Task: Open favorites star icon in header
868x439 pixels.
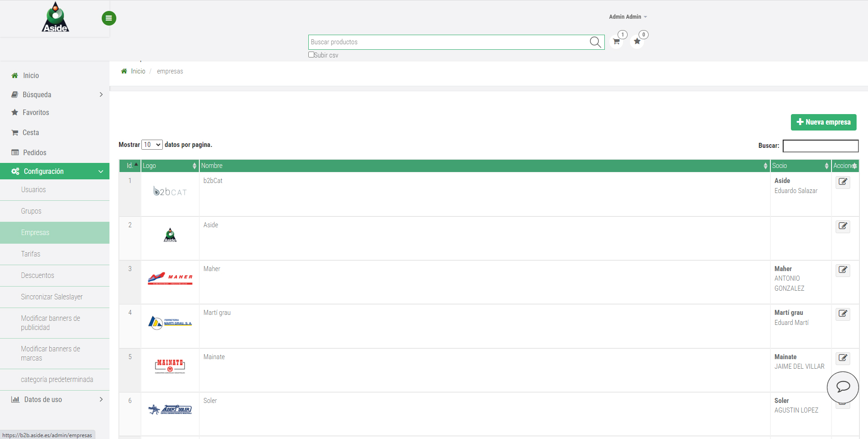Action: [637, 42]
